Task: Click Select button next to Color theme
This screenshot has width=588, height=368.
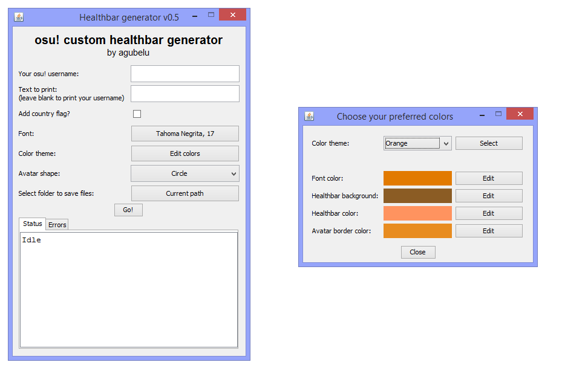Action: tap(489, 143)
